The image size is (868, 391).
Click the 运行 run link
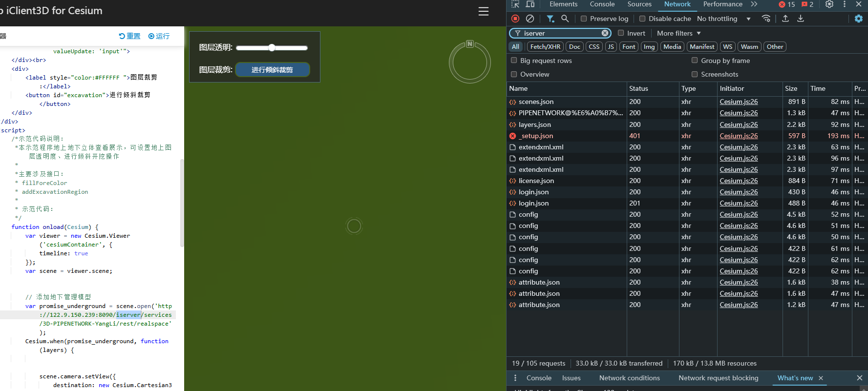point(159,36)
